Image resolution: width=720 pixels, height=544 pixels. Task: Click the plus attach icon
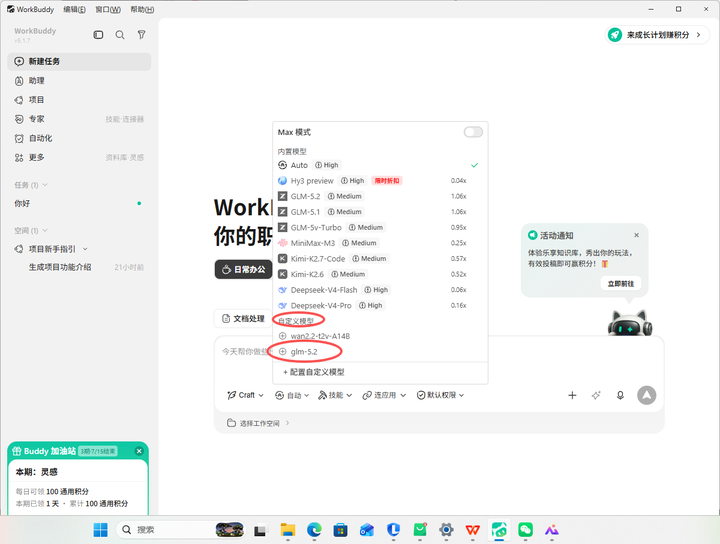click(x=572, y=395)
